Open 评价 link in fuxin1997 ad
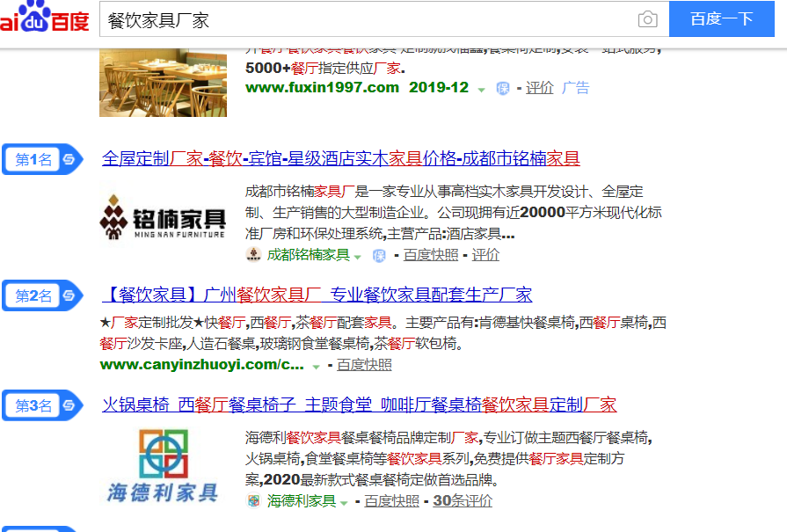 540,88
